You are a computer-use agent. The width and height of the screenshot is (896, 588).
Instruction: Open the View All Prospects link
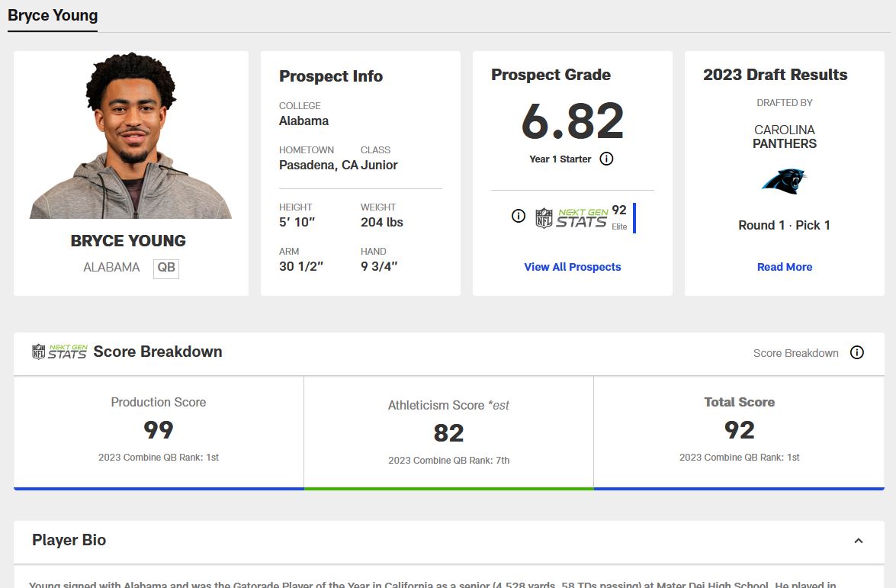click(572, 267)
